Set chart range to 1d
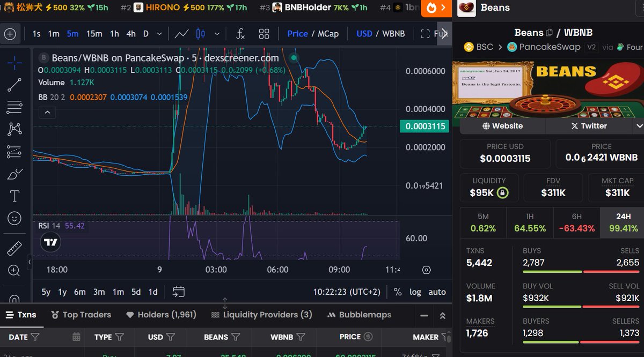 (x=153, y=292)
